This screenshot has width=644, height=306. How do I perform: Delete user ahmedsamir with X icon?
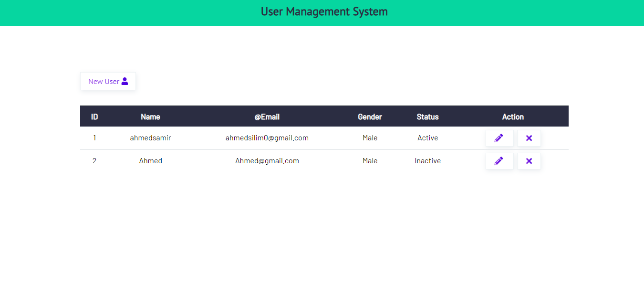tap(529, 138)
